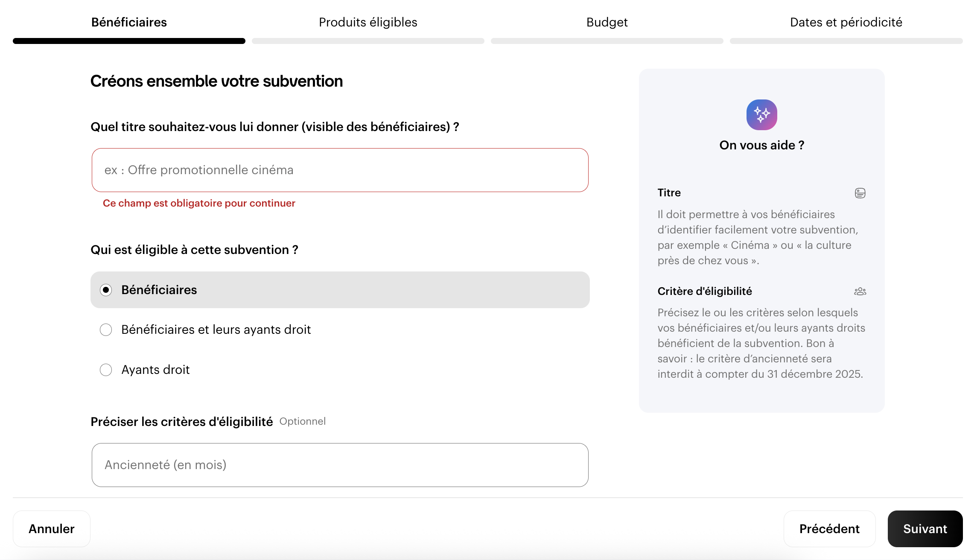Click the Titre help icon
This screenshot has height=560, width=980.
pos(860,193)
